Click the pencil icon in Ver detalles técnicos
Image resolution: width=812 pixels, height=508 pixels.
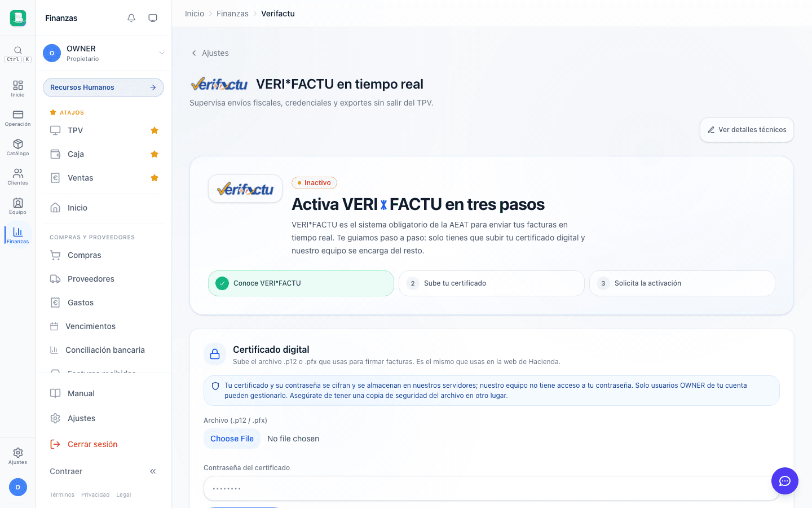coord(711,130)
